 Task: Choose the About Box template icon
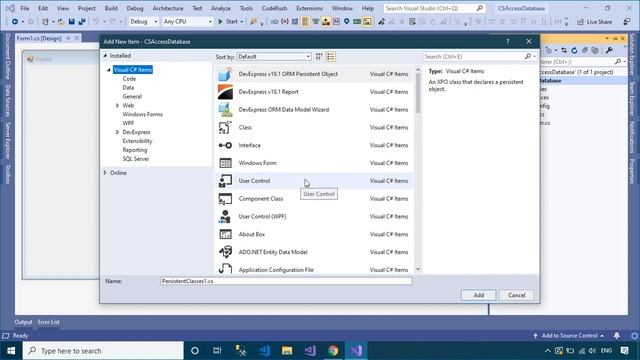[x=225, y=234]
